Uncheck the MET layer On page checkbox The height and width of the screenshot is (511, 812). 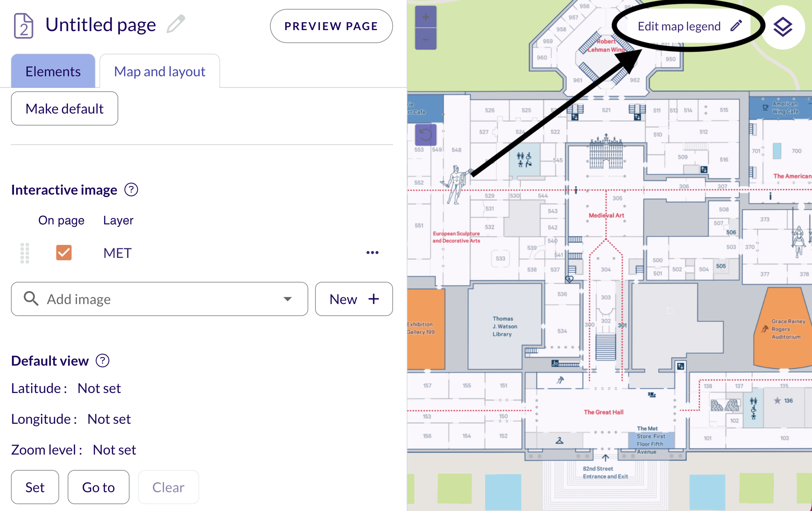pyautogui.click(x=64, y=253)
